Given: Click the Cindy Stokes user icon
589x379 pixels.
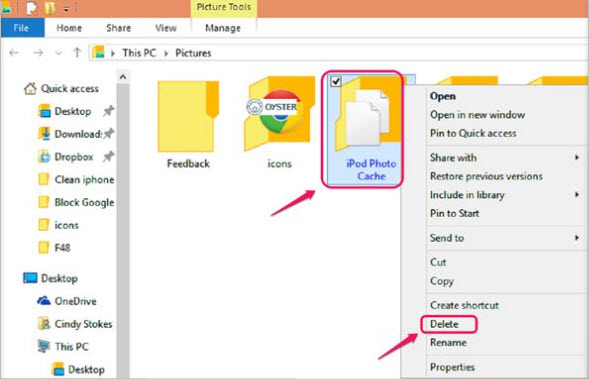Looking at the screenshot, I should coord(44,323).
